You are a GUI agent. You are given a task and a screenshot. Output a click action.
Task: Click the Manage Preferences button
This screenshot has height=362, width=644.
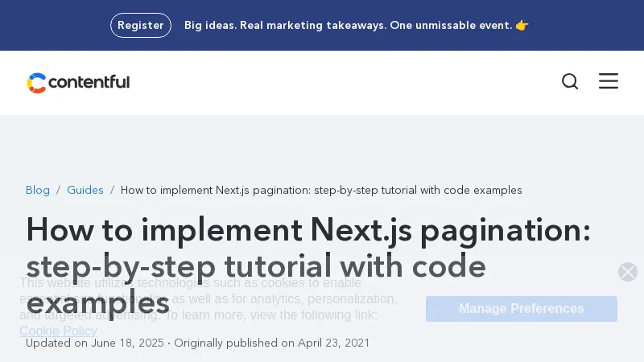pos(521,309)
